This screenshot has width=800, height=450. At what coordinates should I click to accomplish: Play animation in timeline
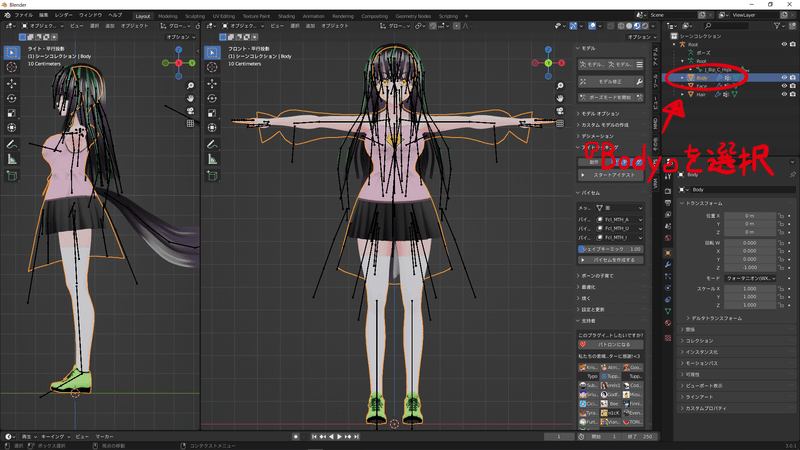pos(339,437)
